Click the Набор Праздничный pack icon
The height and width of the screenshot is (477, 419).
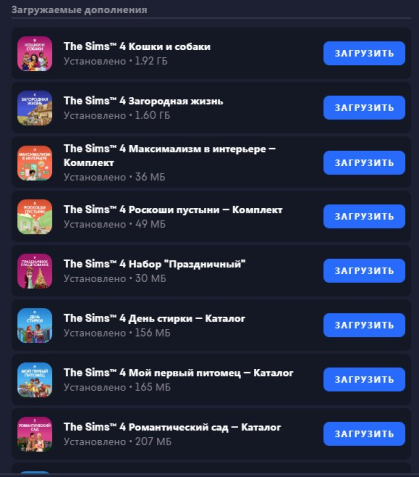point(35,271)
